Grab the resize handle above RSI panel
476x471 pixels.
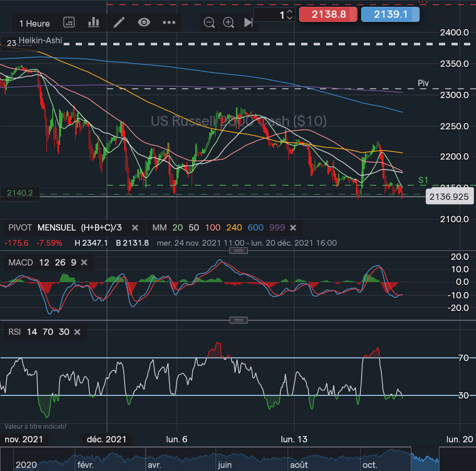pyautogui.click(x=239, y=320)
